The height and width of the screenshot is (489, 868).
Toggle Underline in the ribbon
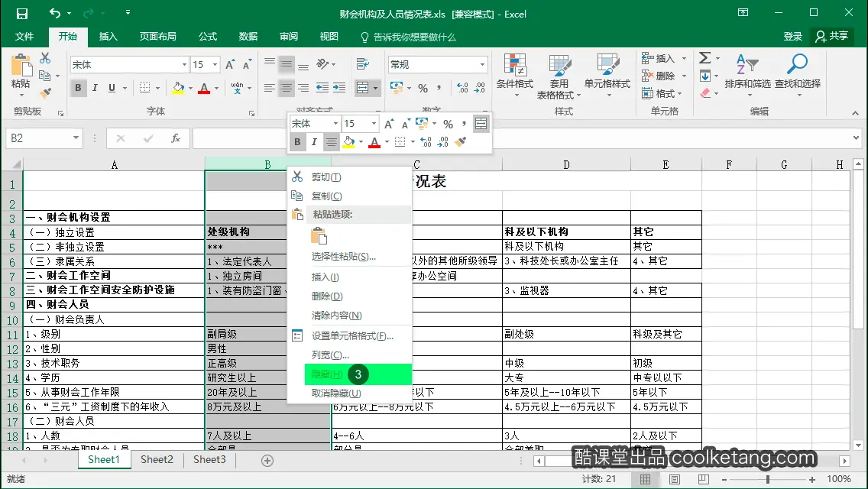click(x=112, y=88)
